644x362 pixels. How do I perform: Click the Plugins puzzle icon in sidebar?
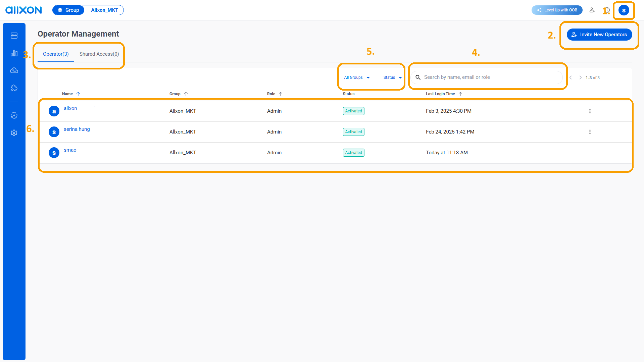coord(14,88)
